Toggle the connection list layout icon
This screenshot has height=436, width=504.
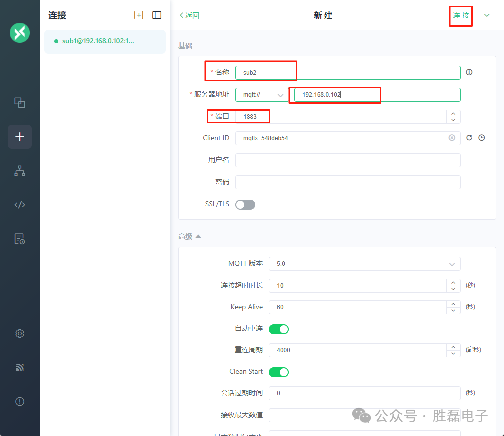coord(157,15)
